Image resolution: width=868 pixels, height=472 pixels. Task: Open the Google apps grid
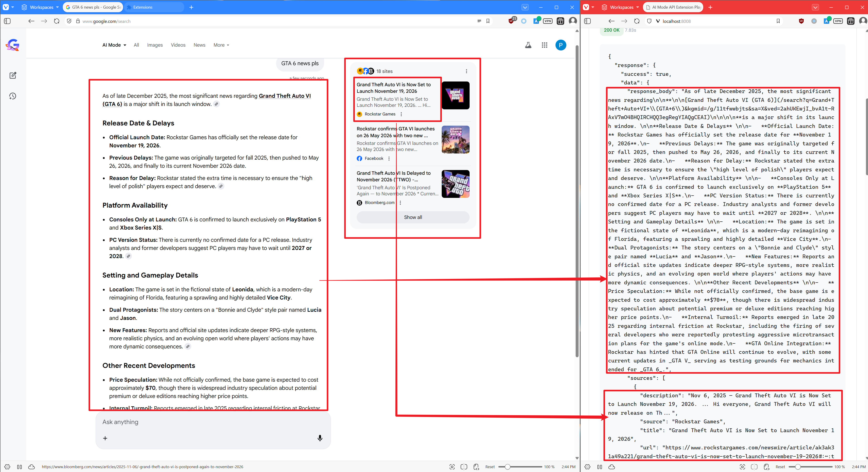(544, 45)
